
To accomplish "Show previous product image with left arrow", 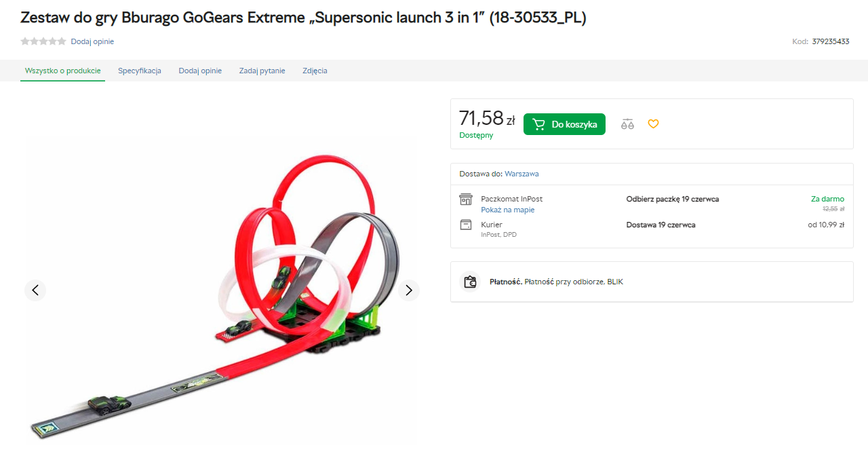I will click(x=35, y=290).
